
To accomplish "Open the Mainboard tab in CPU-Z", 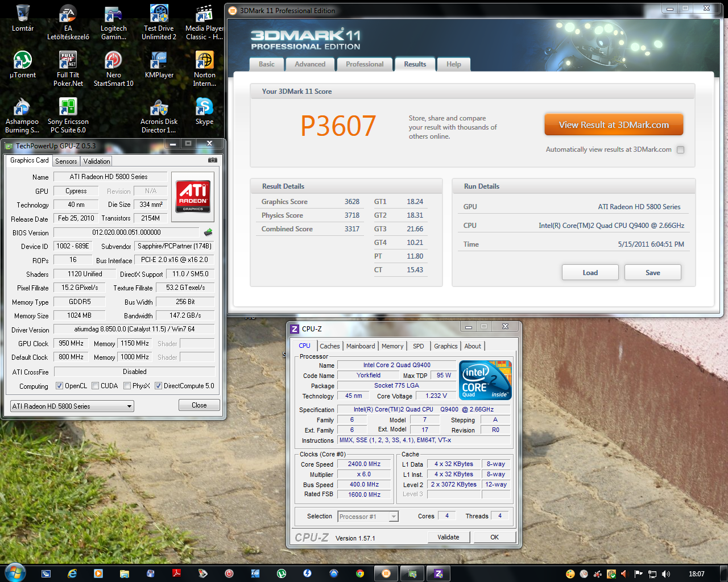I will coord(361,346).
